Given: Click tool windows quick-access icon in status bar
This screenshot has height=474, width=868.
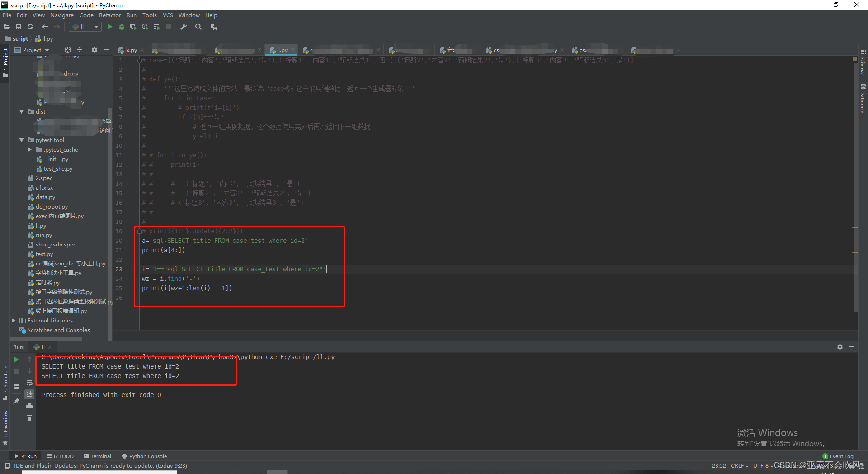Looking at the screenshot, I should [x=7, y=466].
